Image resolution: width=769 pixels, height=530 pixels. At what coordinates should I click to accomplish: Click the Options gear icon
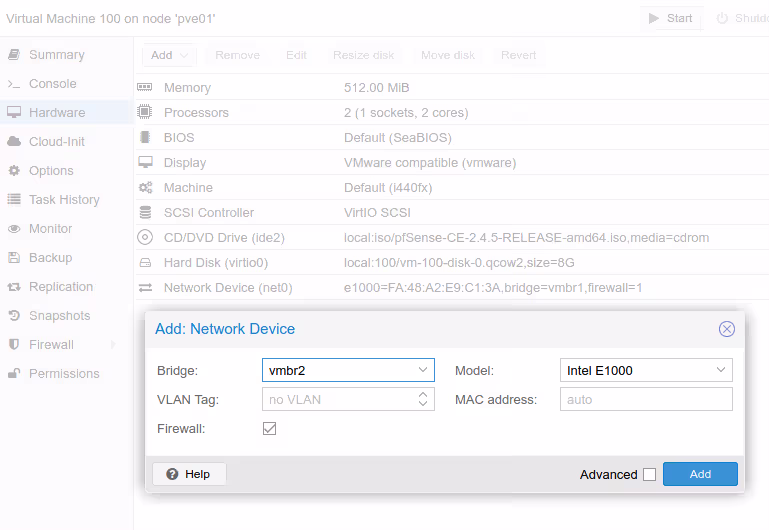click(x=14, y=171)
